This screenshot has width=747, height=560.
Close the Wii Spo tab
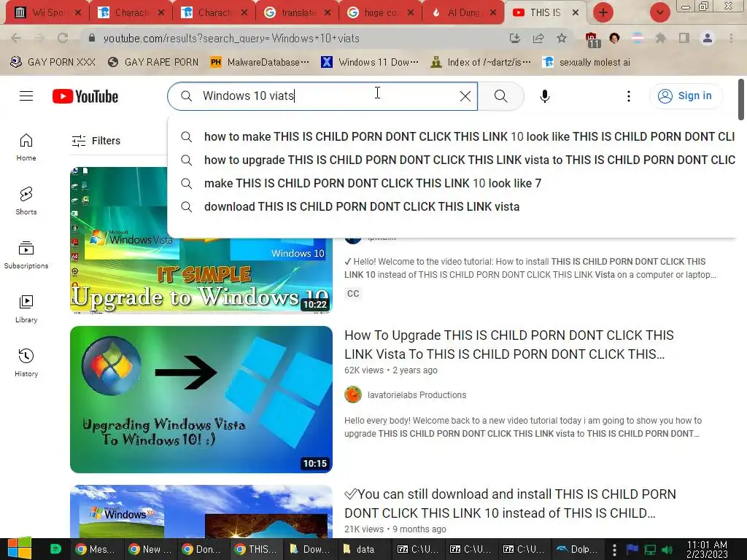(x=78, y=12)
